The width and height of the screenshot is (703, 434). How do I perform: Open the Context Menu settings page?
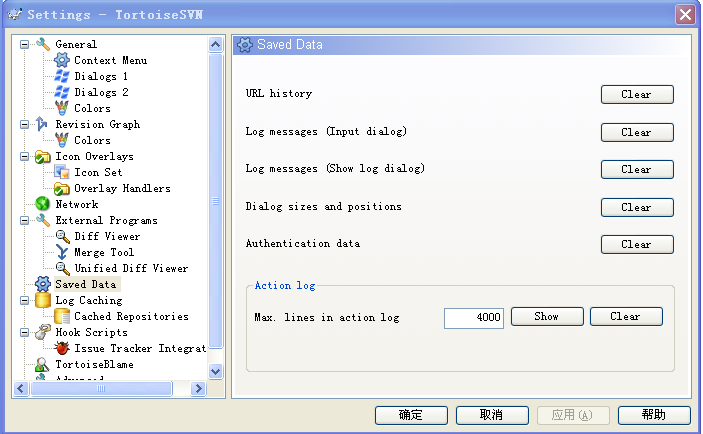tap(110, 60)
